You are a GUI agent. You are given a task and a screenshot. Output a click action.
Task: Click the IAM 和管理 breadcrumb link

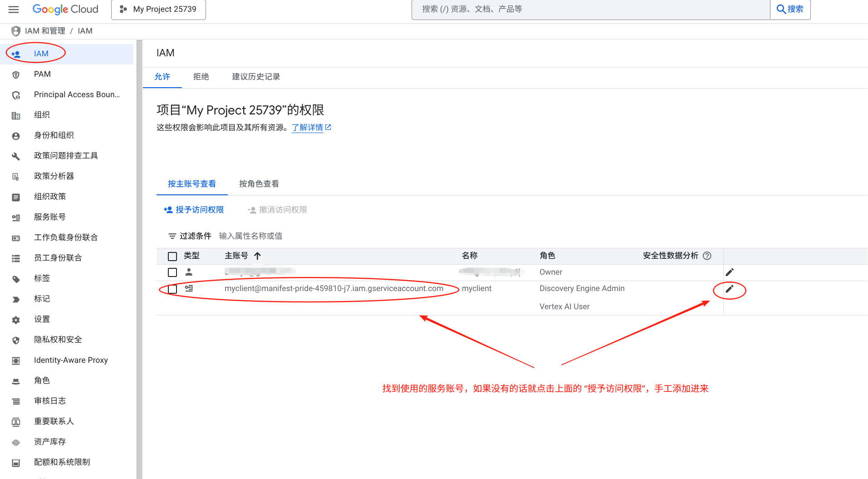point(45,31)
